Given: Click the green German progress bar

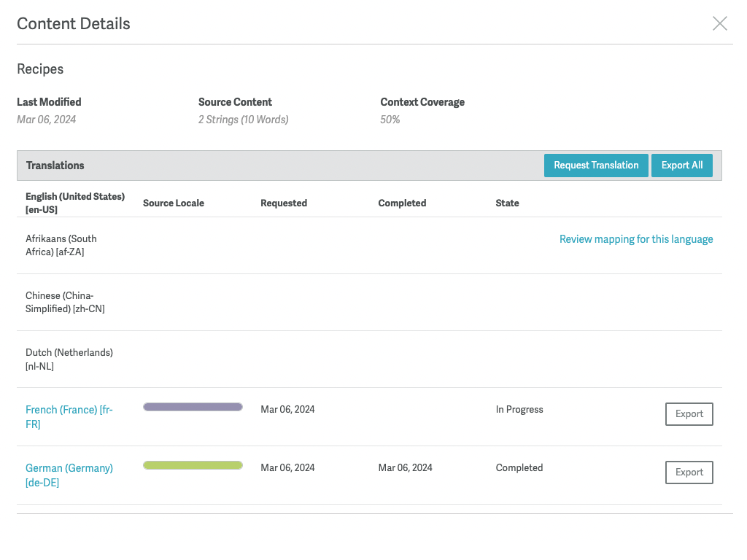Looking at the screenshot, I should pos(193,465).
